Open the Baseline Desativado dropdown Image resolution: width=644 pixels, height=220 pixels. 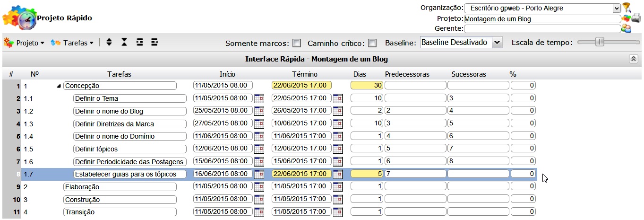[497, 43]
